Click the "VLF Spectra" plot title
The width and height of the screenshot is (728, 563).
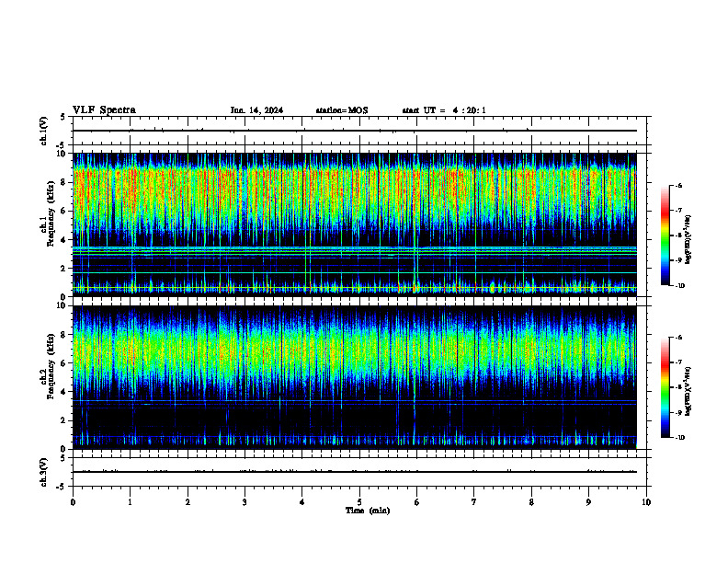104,110
